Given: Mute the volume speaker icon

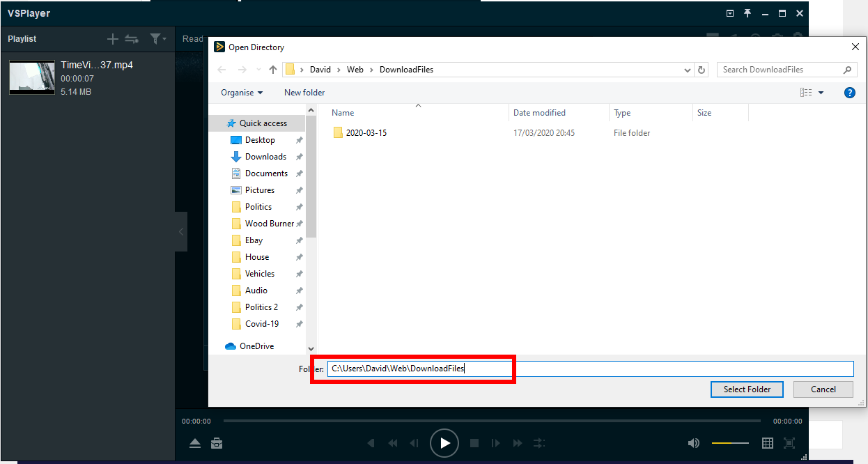Looking at the screenshot, I should [693, 443].
